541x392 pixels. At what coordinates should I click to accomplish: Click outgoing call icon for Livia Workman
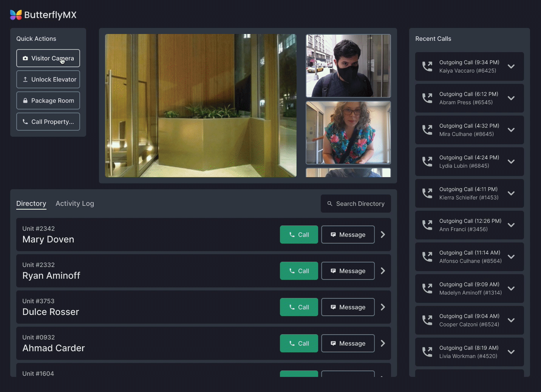(x=427, y=352)
